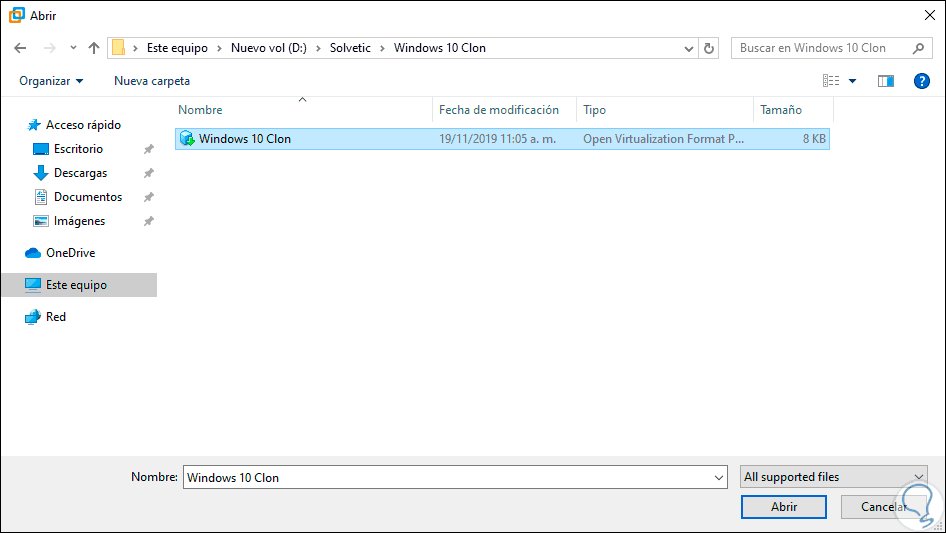Click the pin icon beside Documentos

(x=148, y=197)
